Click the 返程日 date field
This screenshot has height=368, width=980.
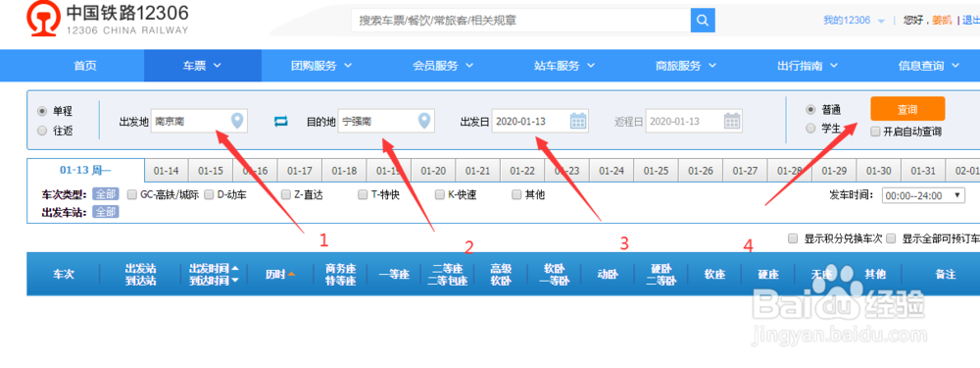[694, 122]
